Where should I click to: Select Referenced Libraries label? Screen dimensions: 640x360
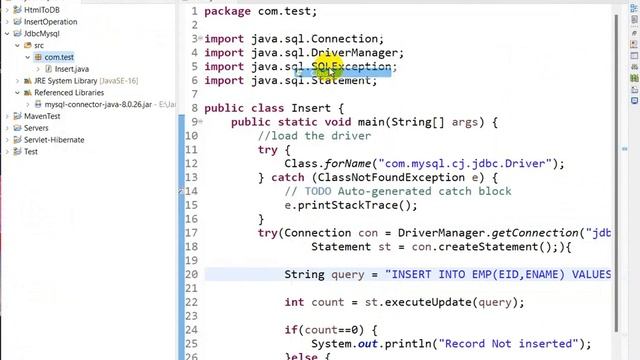[x=69, y=93]
